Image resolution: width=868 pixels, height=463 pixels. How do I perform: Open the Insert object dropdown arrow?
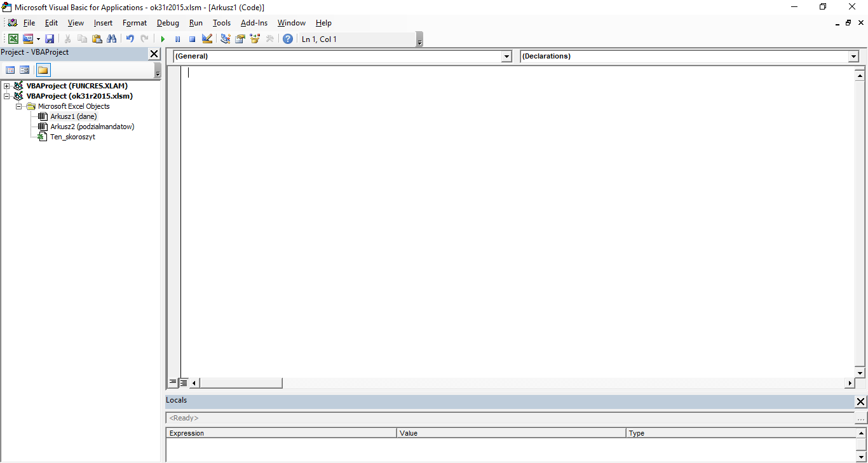click(x=38, y=39)
